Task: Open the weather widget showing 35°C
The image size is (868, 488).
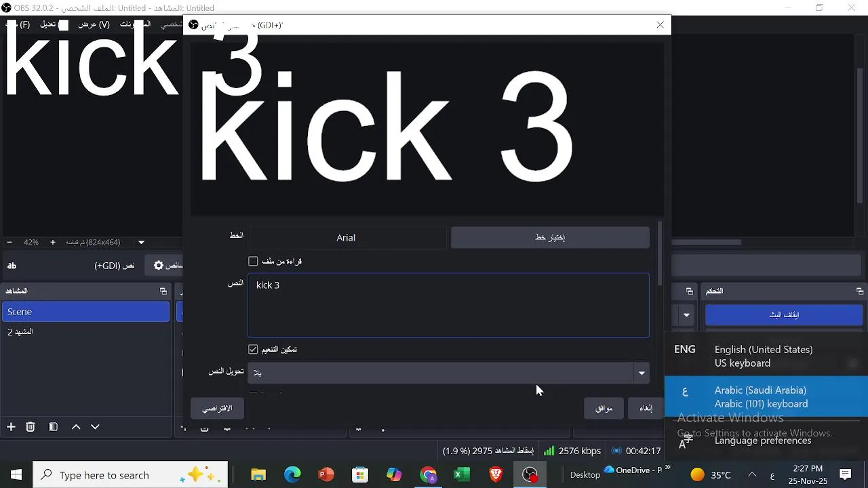Action: pos(711,474)
